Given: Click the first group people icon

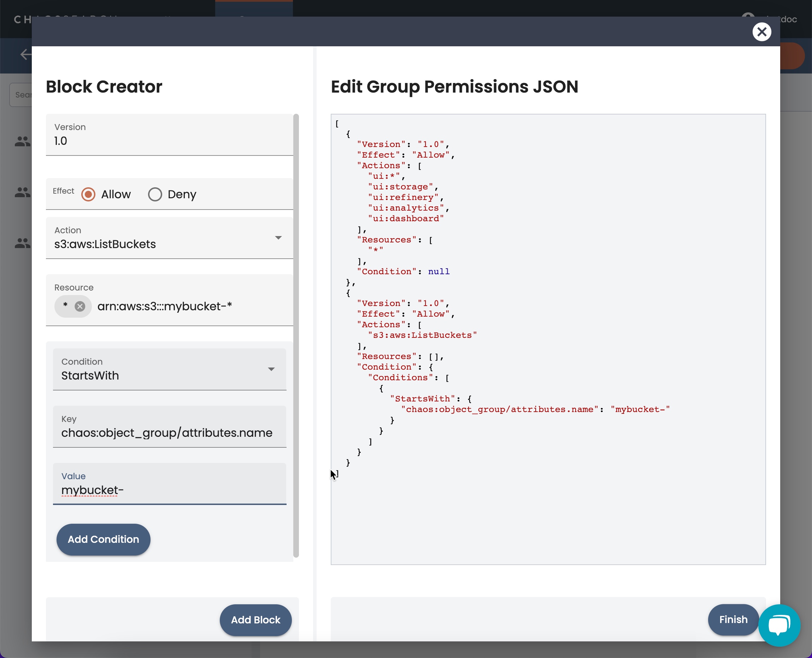Looking at the screenshot, I should tap(22, 141).
